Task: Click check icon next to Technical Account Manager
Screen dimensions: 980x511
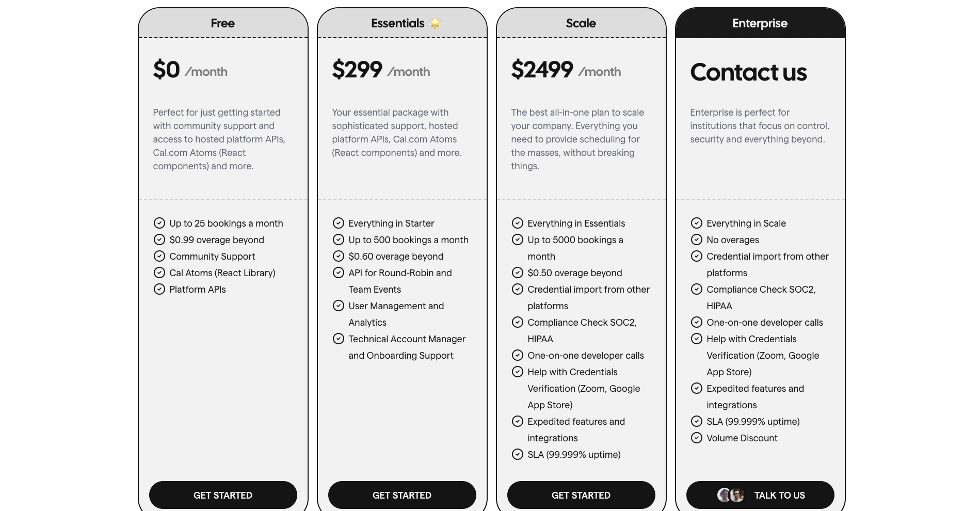Action: (339, 339)
